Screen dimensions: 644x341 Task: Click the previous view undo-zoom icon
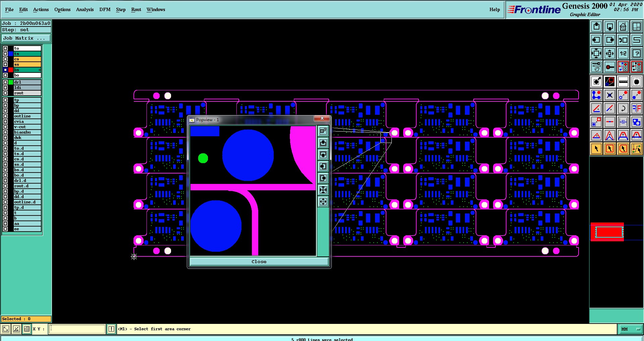623,40
